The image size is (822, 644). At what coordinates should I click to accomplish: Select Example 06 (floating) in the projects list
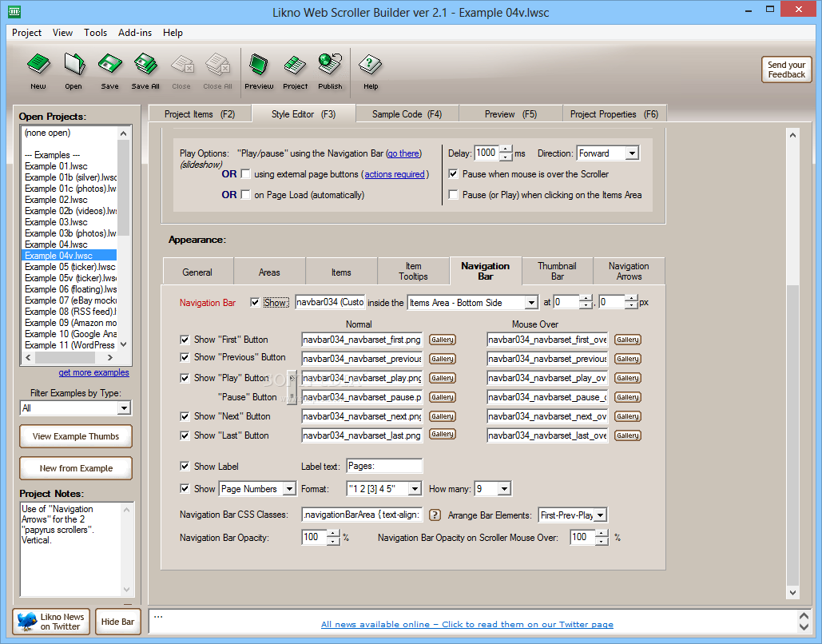pos(70,289)
